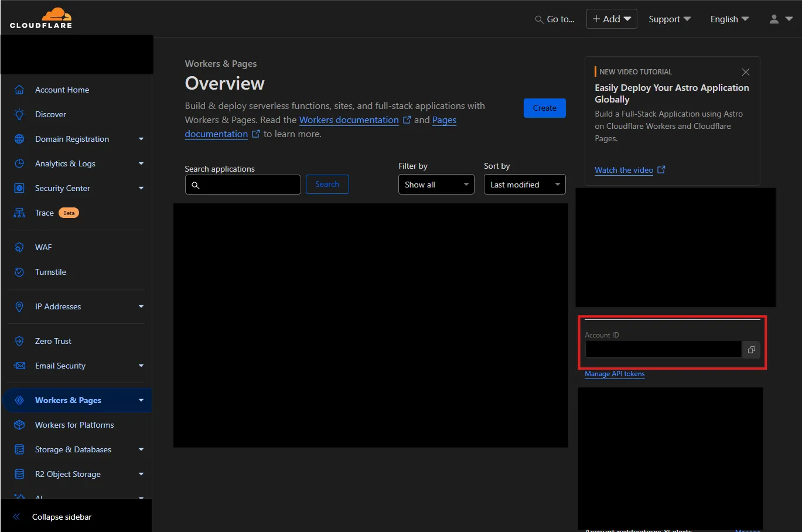Click the Discover lightbulb icon
The width and height of the screenshot is (802, 532).
pos(19,114)
